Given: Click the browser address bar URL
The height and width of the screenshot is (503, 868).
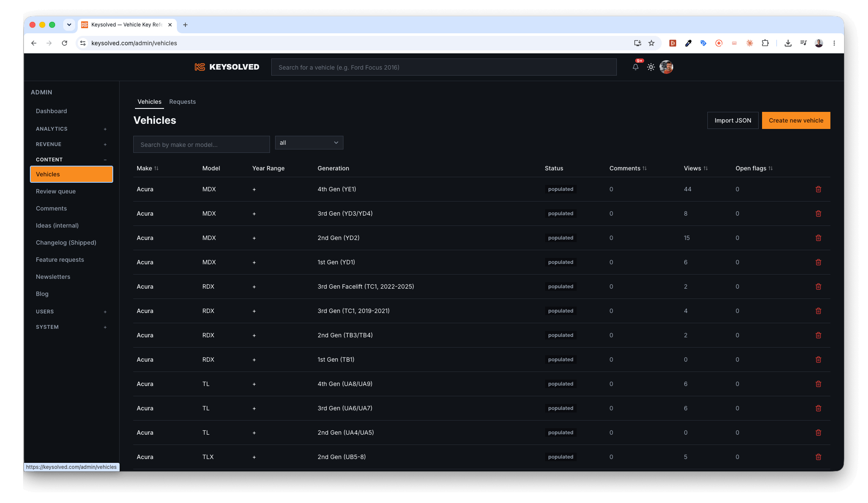Looking at the screenshot, I should (134, 43).
